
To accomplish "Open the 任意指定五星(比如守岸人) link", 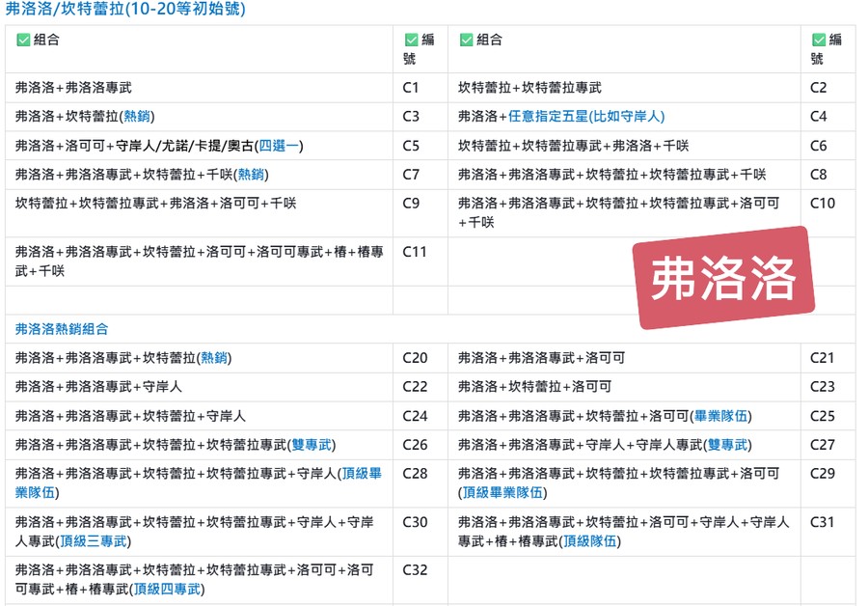I will pos(586,117).
